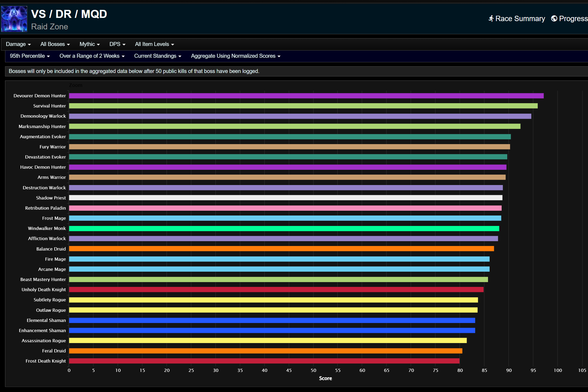Select the Shadow Priest white bar
The image size is (588, 392).
coord(285,198)
